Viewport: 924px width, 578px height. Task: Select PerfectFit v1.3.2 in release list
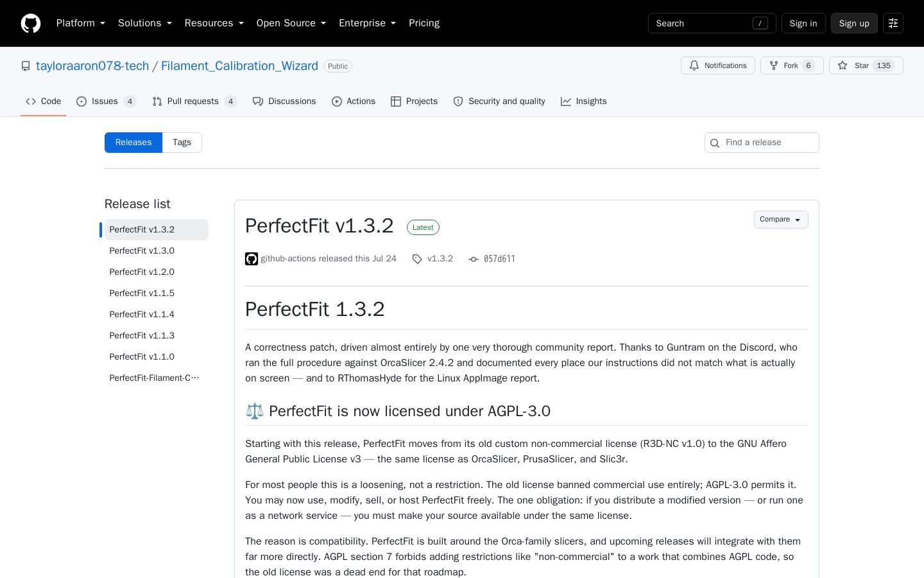pyautogui.click(x=157, y=229)
